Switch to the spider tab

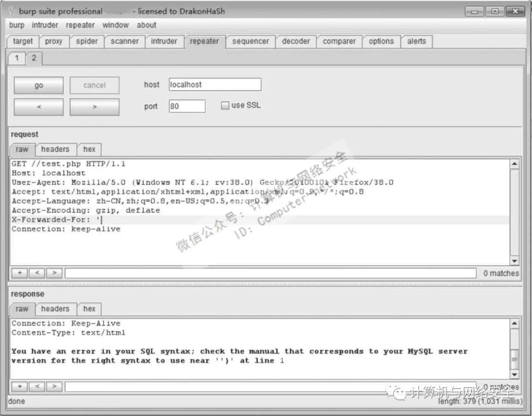coord(87,41)
